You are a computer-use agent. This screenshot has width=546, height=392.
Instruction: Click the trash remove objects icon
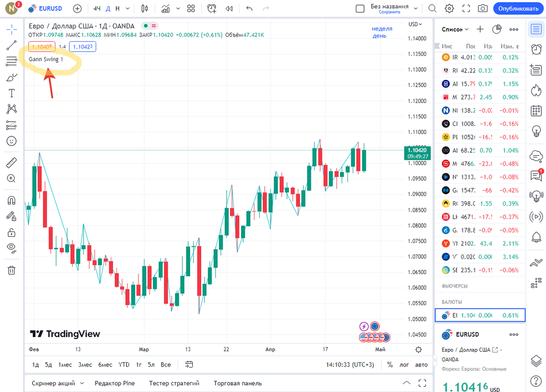[11, 270]
